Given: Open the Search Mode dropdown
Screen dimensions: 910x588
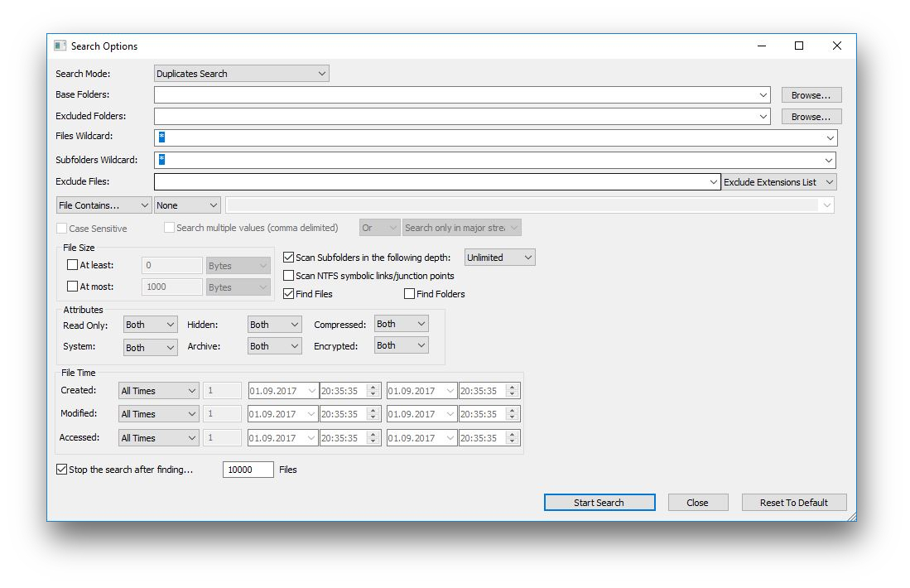Looking at the screenshot, I should [x=242, y=74].
